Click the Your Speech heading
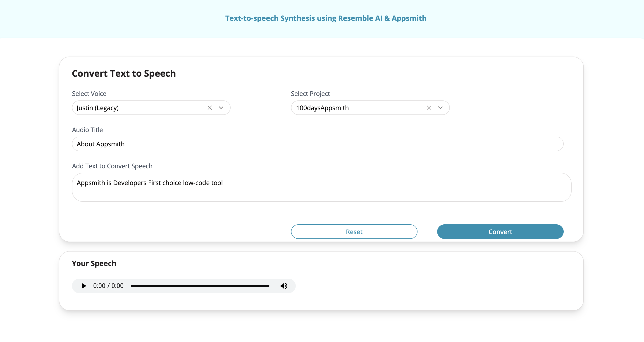 [x=94, y=263]
